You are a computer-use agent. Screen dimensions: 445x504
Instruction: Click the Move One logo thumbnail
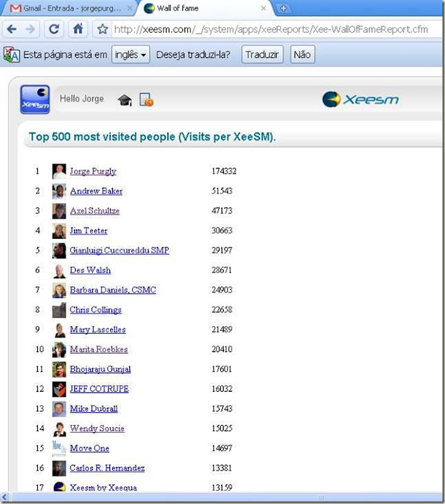coord(59,449)
